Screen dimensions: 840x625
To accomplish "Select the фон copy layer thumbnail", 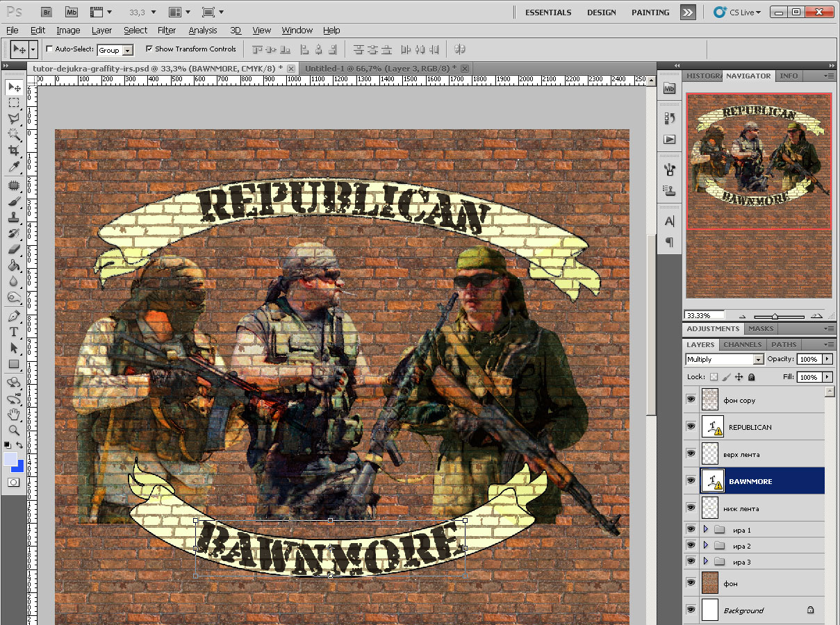I will (x=709, y=400).
